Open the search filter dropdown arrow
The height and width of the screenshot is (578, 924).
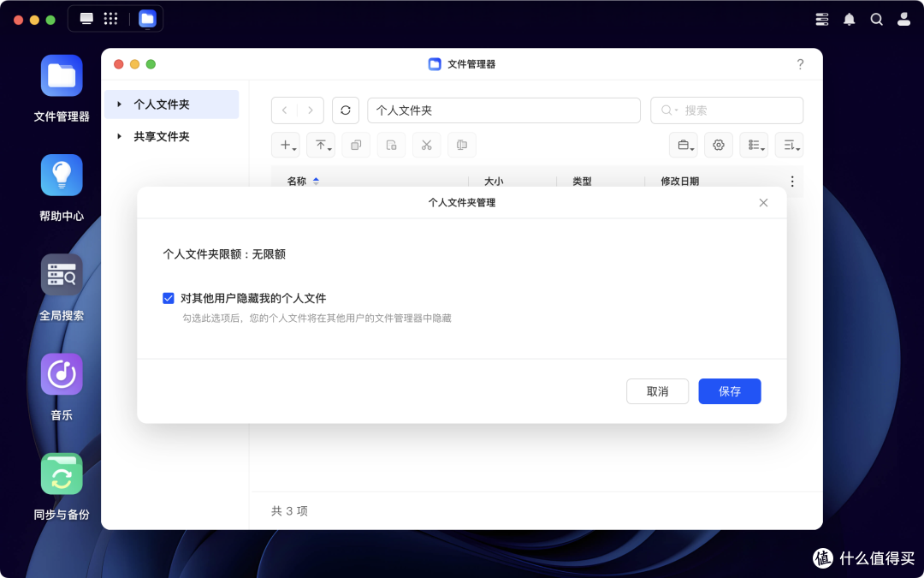pos(676,110)
